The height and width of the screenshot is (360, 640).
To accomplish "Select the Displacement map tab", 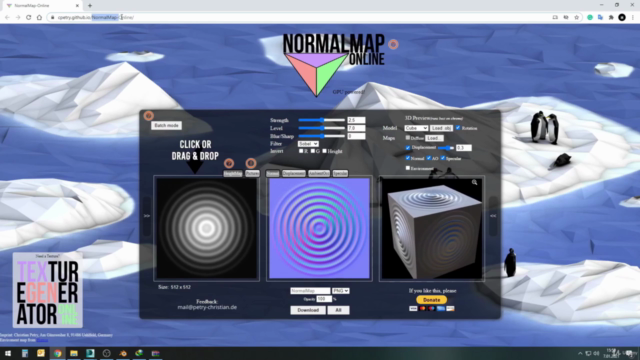I will [294, 173].
